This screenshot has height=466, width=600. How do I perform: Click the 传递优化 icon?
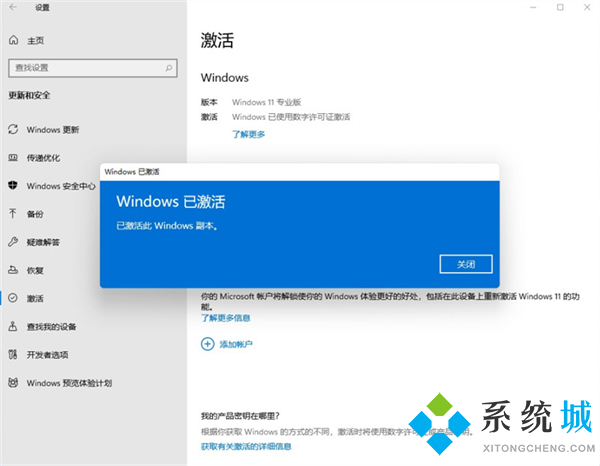[13, 158]
